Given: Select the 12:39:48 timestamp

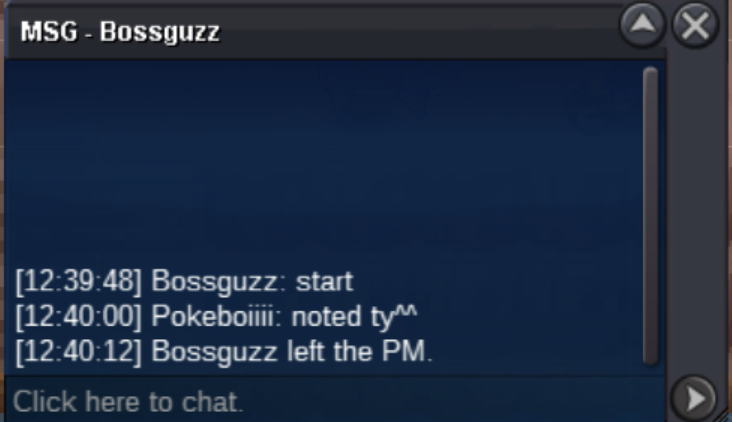Looking at the screenshot, I should (x=78, y=281).
